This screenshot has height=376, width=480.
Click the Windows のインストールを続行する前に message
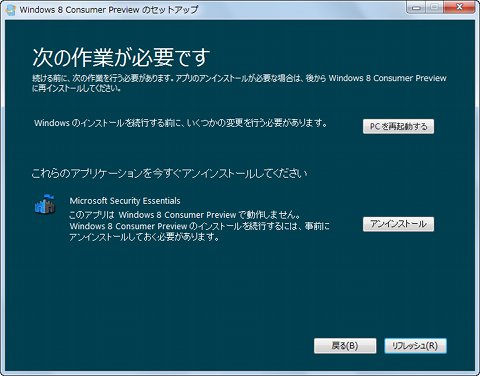pos(180,123)
